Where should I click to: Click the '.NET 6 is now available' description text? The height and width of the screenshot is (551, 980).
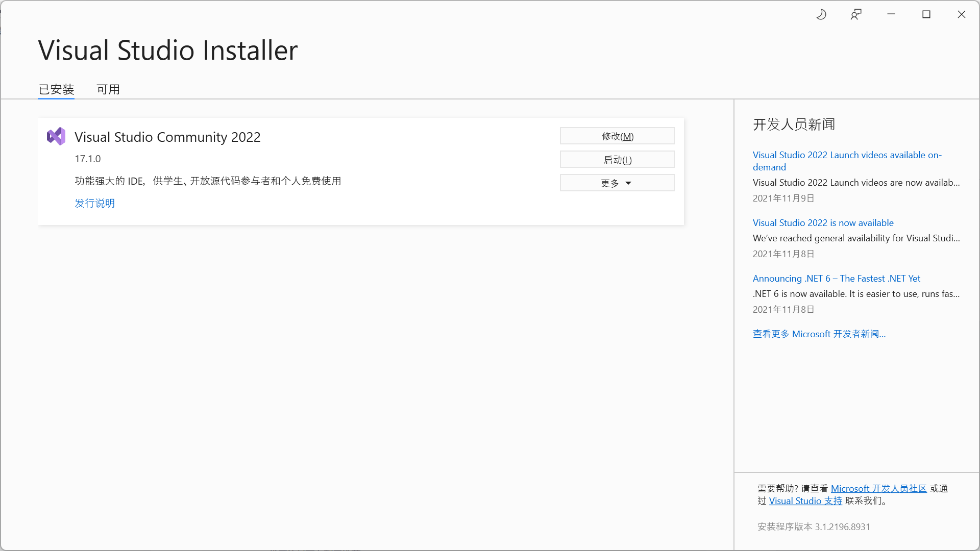pyautogui.click(x=856, y=294)
